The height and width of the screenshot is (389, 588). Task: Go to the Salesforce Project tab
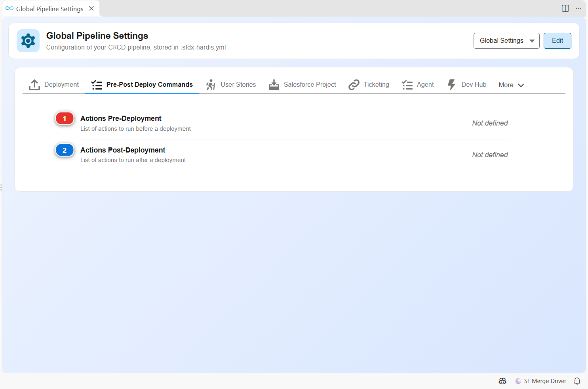pyautogui.click(x=303, y=85)
